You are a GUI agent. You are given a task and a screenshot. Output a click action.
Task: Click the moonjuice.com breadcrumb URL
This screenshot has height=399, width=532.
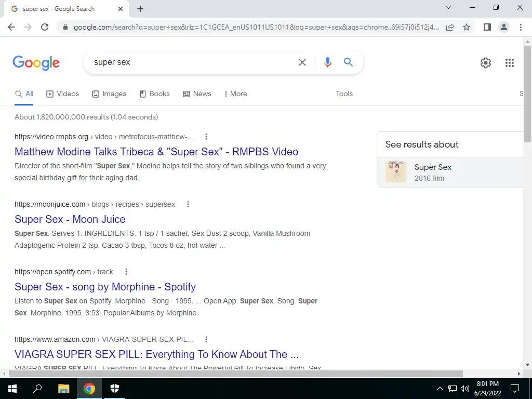tap(95, 204)
